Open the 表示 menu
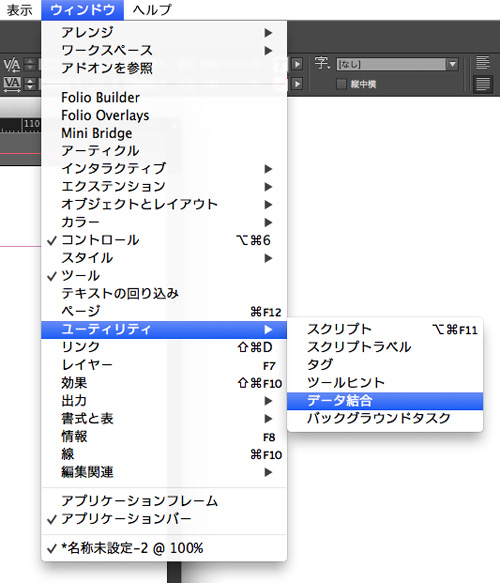The height and width of the screenshot is (583, 500). [x=20, y=10]
